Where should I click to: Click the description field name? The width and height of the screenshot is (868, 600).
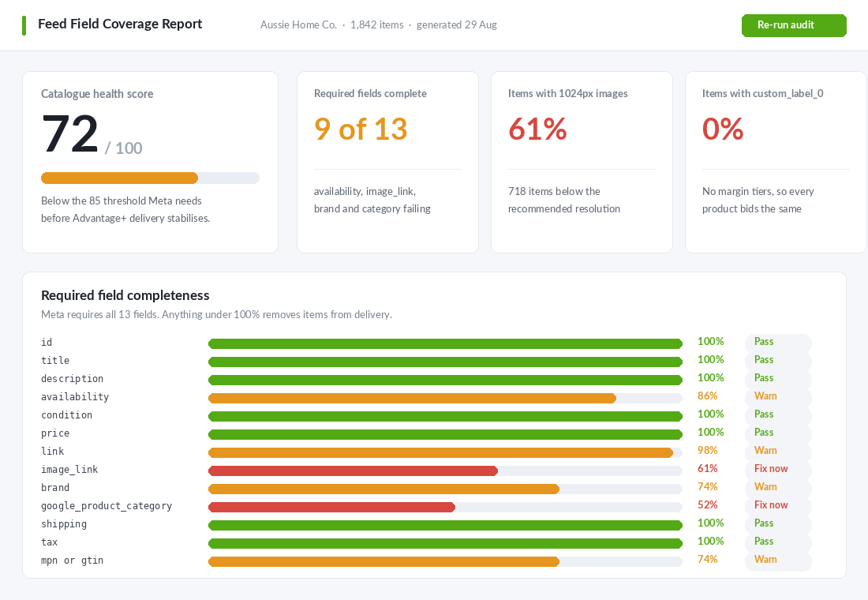pos(72,379)
